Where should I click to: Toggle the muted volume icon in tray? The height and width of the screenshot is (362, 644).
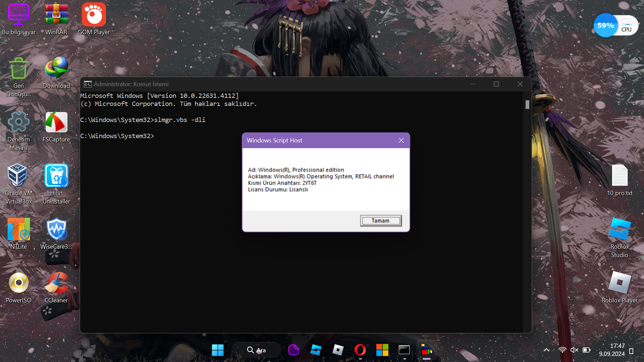(574, 350)
